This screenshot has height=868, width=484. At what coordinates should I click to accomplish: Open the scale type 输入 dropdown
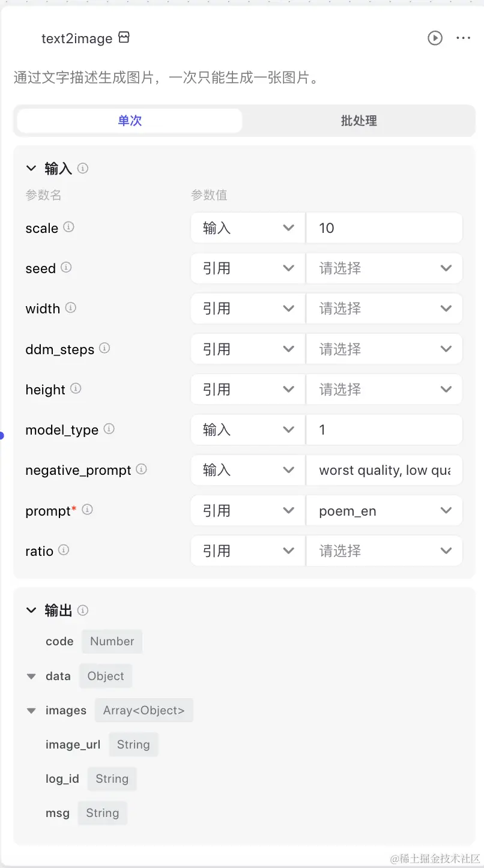[x=248, y=228]
